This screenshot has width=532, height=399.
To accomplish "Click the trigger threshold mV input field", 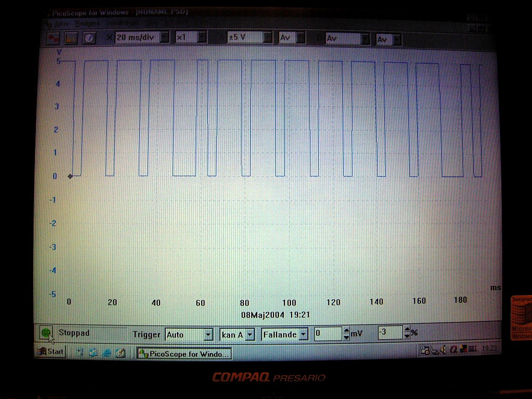I will click(328, 333).
